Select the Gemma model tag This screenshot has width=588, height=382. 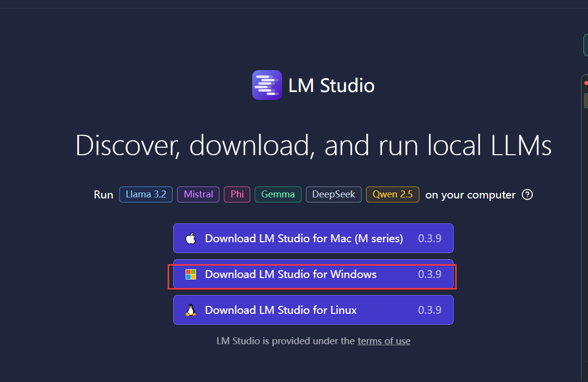pos(278,194)
